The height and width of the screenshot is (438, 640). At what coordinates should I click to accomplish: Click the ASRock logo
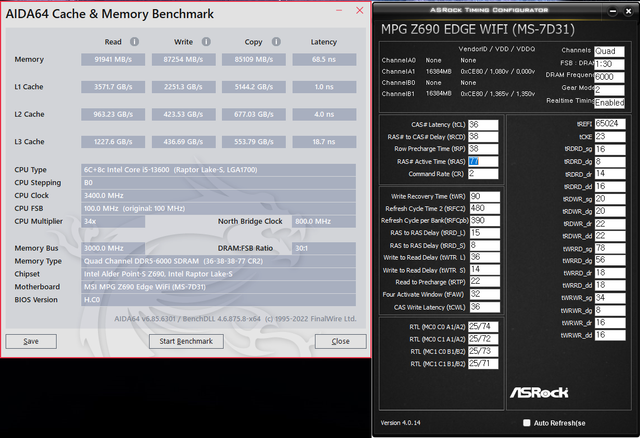tap(539, 393)
